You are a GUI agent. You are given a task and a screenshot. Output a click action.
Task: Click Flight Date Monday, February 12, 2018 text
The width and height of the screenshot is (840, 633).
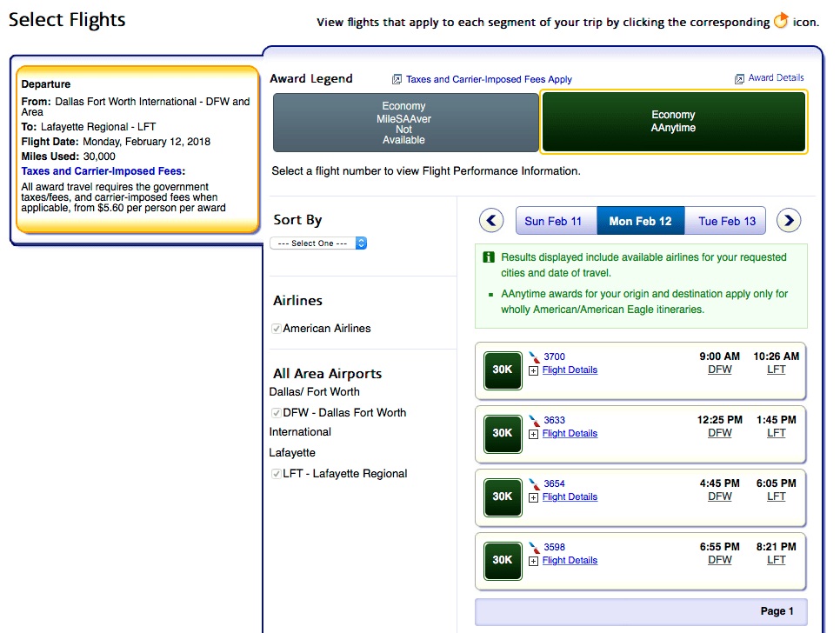click(x=116, y=142)
